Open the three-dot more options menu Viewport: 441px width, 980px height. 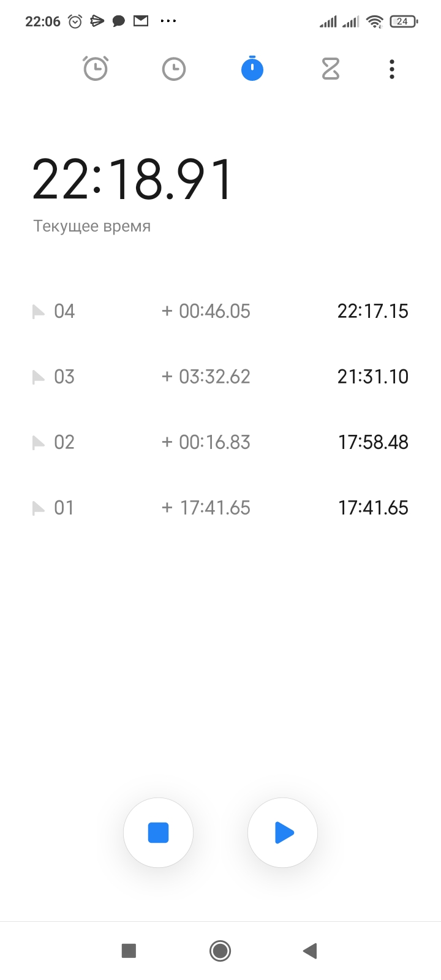[x=392, y=69]
